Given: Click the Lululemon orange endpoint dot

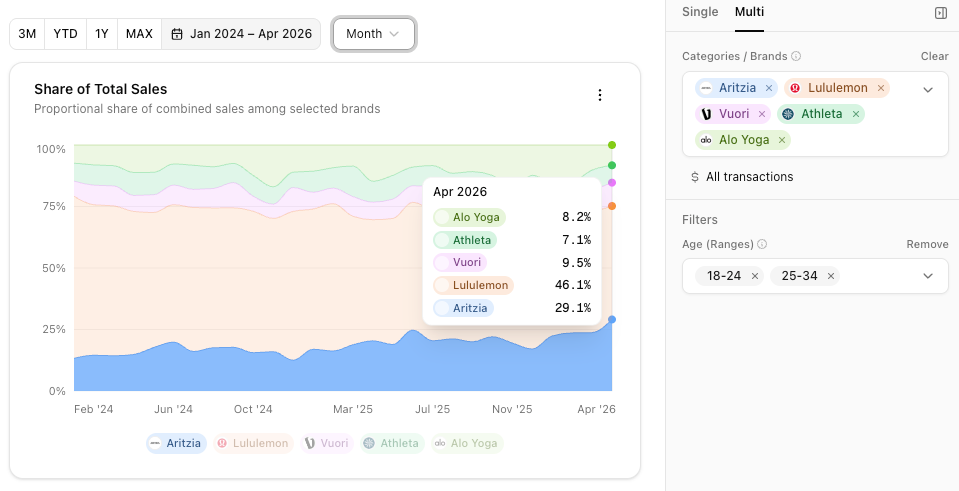Looking at the screenshot, I should 612,206.
